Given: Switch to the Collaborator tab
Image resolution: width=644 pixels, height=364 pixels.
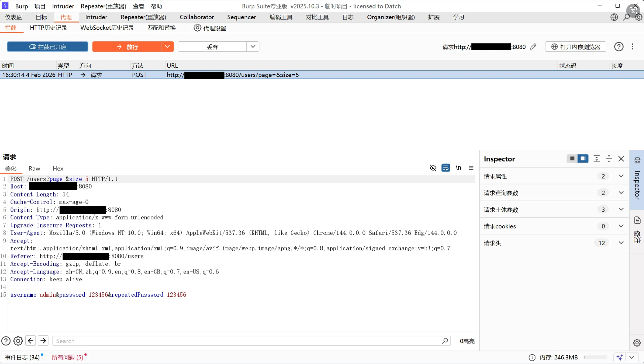Looking at the screenshot, I should [197, 17].
